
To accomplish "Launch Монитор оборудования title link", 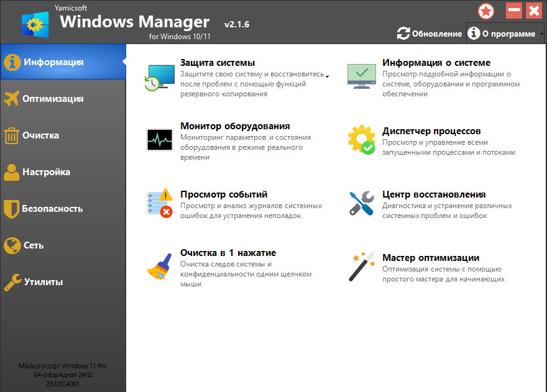I will (x=235, y=126).
